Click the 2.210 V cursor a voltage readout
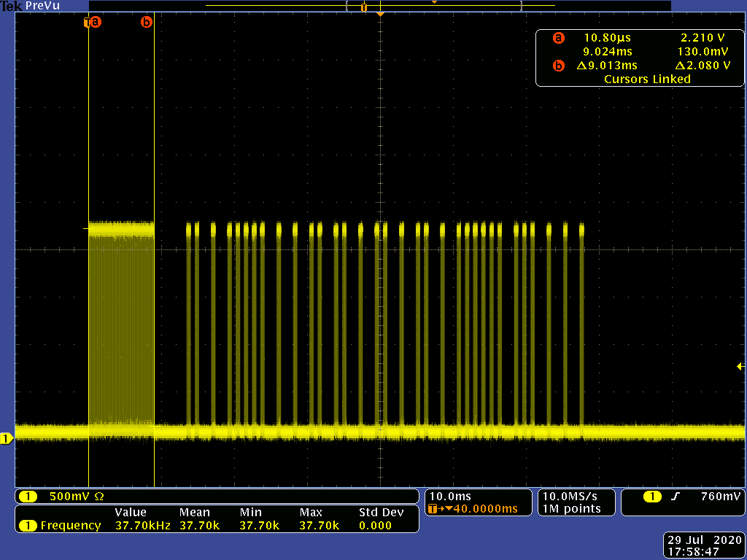The height and width of the screenshot is (560, 747). tap(703, 38)
